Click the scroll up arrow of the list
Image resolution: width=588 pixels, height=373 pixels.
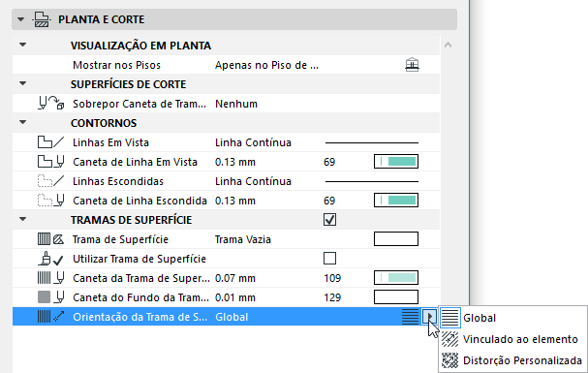(448, 45)
